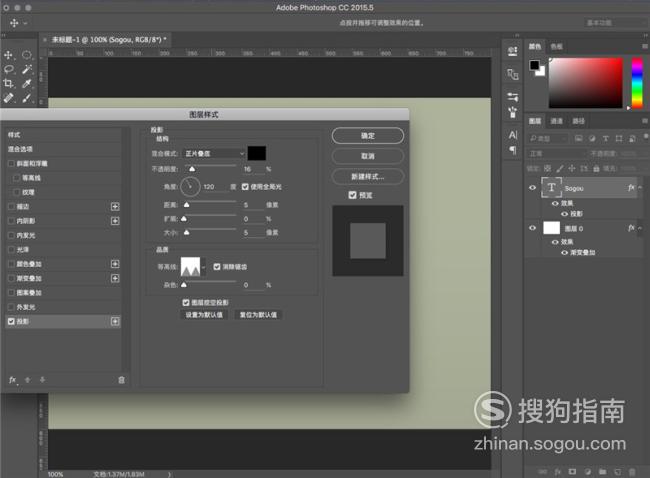Hide the Sogou text layer eye
Screen dimensions: 650x478
tap(533, 188)
